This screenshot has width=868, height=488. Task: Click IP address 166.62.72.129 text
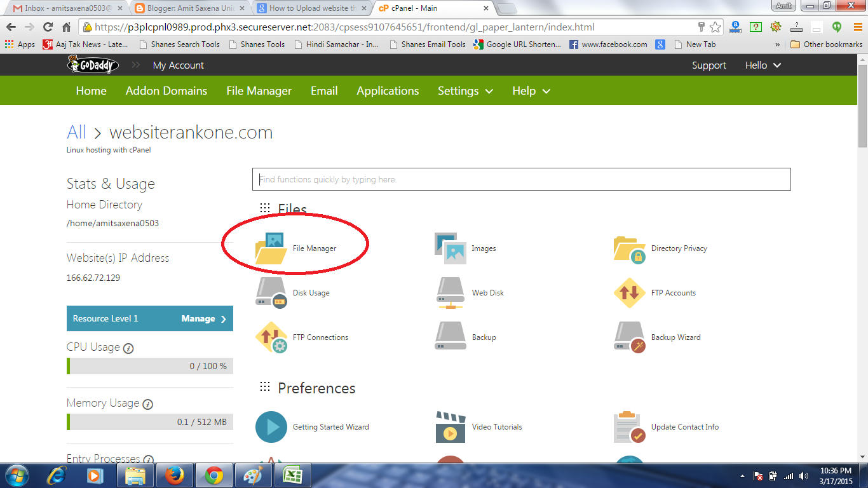(93, 278)
